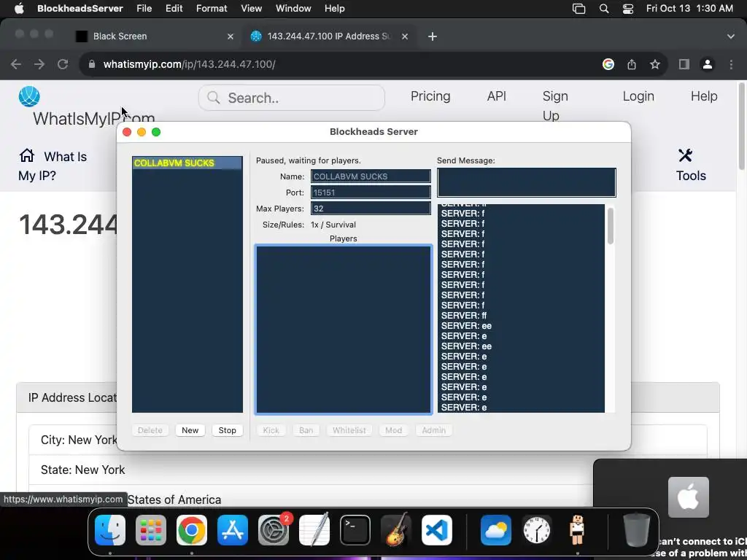
Task: Click the New server button
Action: 190,430
